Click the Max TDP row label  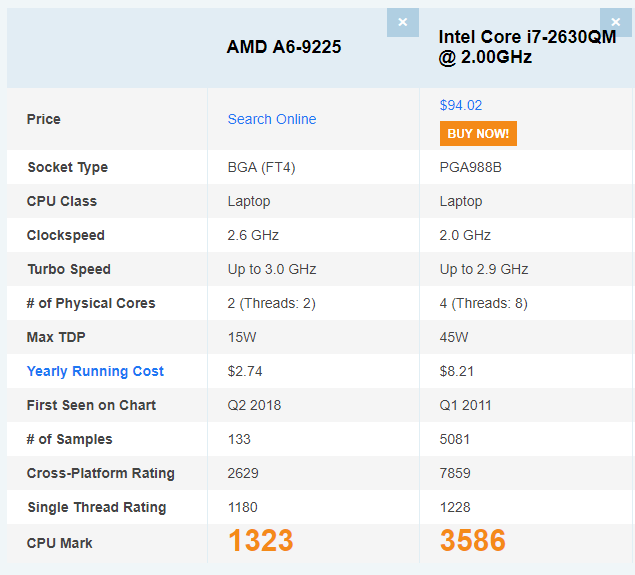point(56,337)
